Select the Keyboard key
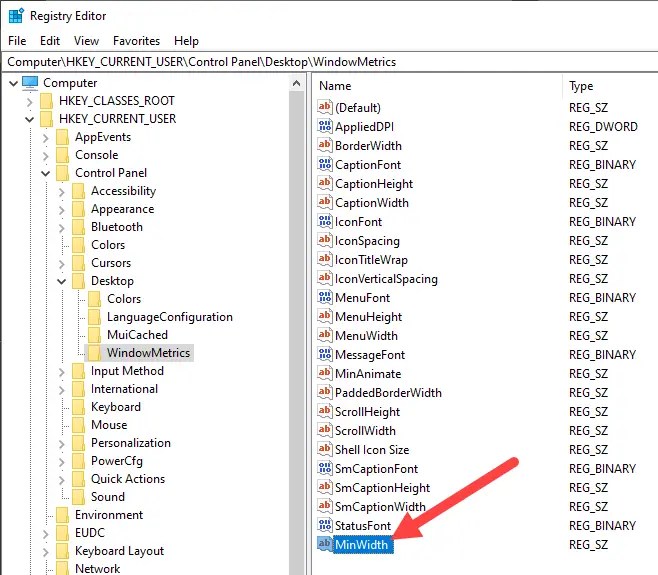Screen dimensions: 658x575 point(116,407)
